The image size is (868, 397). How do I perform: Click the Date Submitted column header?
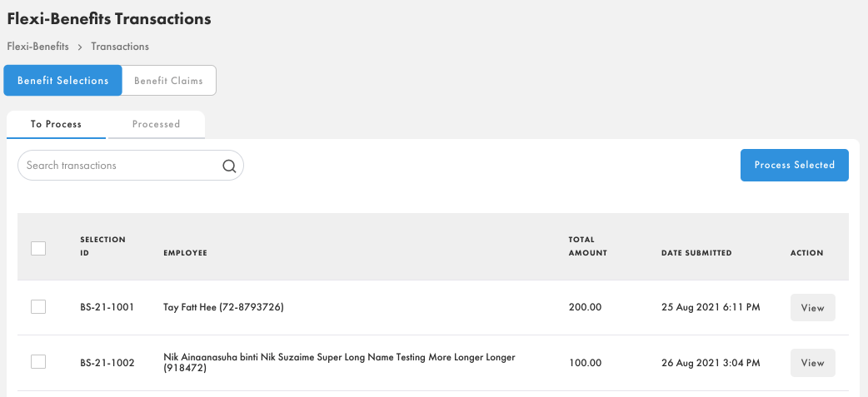pos(696,253)
